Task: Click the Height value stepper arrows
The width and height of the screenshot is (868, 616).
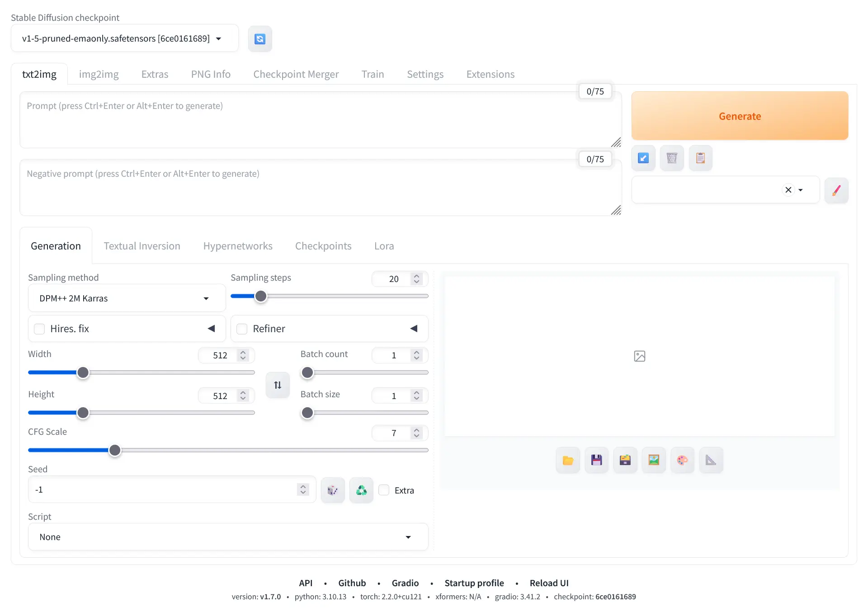Action: coord(243,396)
